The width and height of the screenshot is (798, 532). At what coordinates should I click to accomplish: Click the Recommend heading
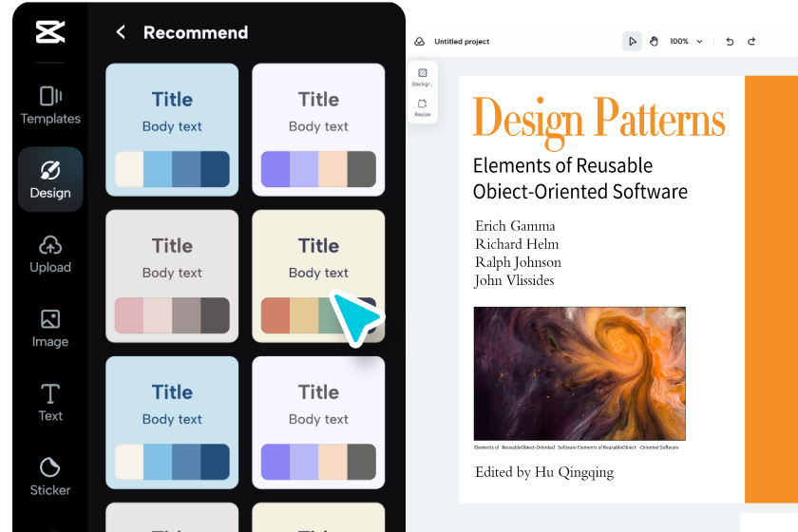[x=196, y=32]
